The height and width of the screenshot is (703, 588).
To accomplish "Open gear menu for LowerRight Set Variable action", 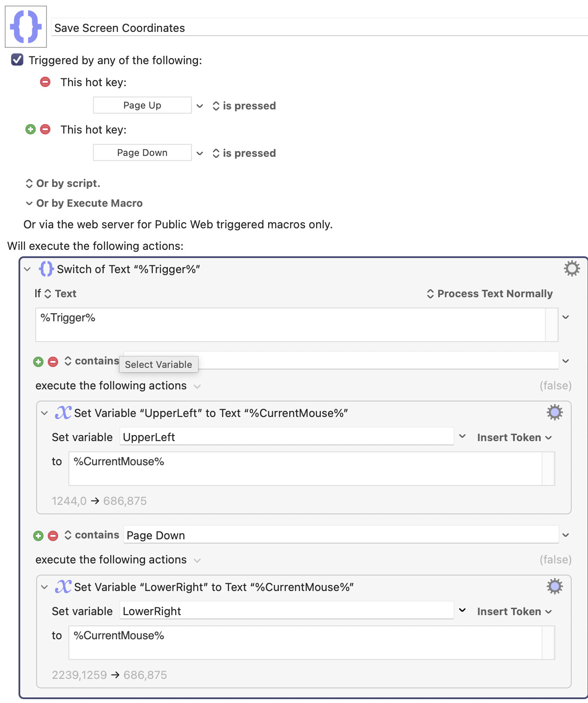I will (x=554, y=587).
